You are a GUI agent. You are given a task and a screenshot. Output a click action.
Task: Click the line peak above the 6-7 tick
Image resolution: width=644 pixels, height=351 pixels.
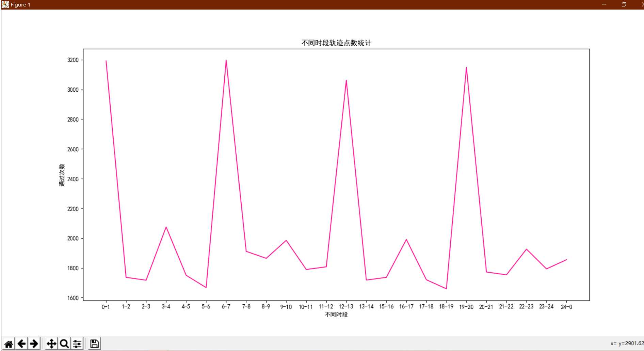pos(226,60)
